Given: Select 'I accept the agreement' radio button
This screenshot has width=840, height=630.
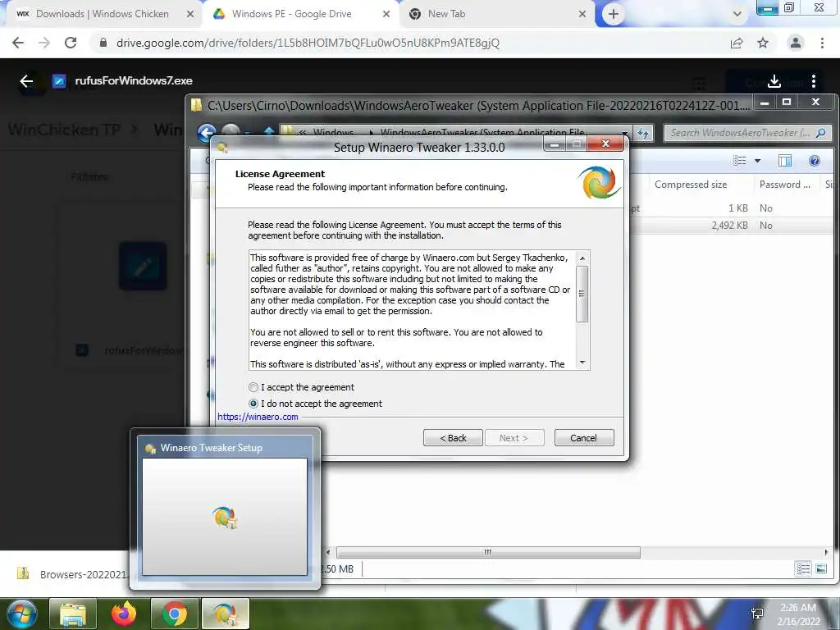Looking at the screenshot, I should pyautogui.click(x=253, y=387).
